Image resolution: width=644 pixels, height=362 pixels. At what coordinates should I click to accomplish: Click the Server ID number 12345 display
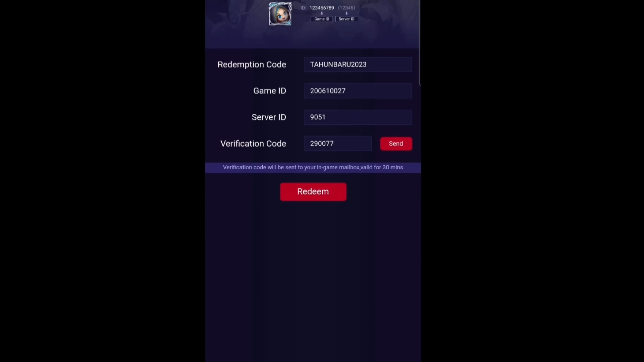click(347, 7)
